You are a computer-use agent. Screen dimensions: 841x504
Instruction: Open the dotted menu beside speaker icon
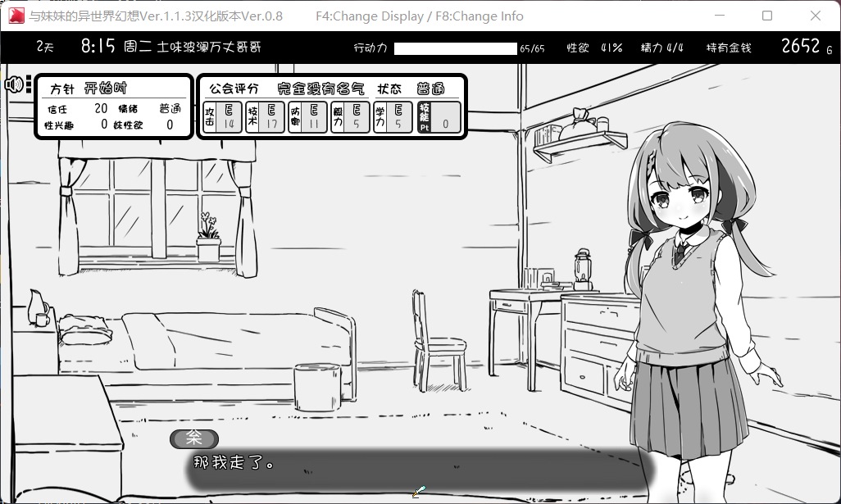(29, 84)
